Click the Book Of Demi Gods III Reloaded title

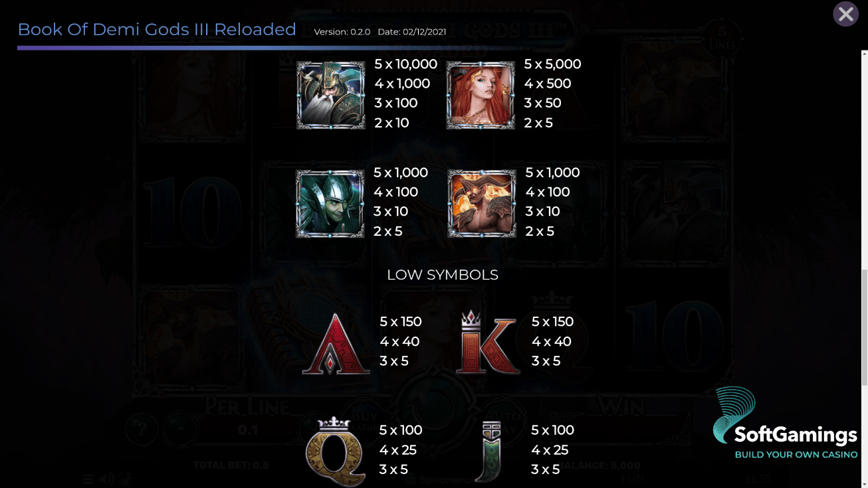[x=157, y=30]
